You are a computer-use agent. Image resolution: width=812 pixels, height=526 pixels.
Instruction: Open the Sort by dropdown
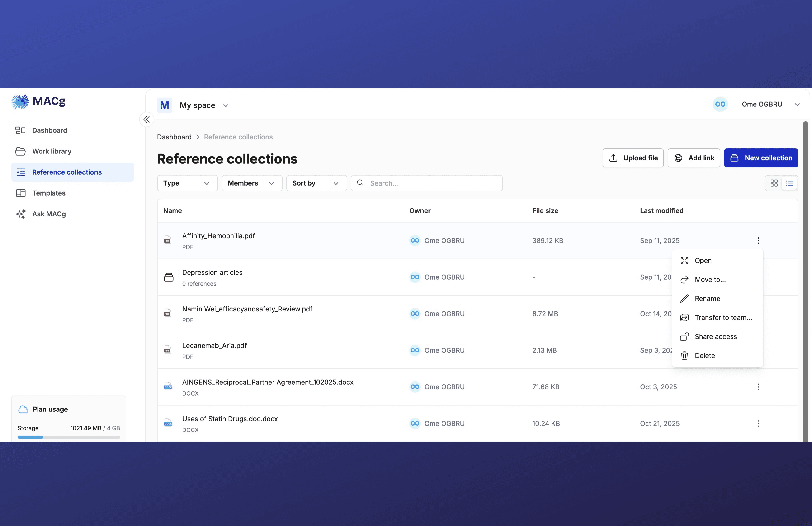point(316,183)
